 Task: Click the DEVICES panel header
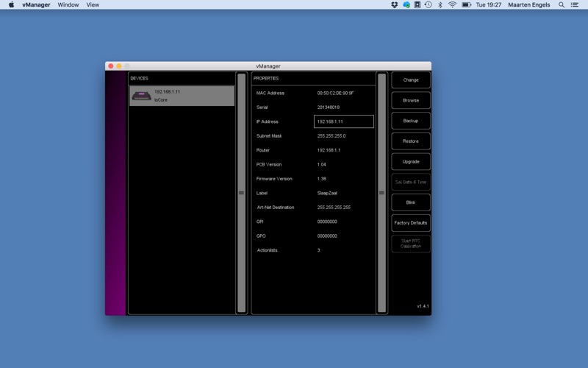(139, 79)
